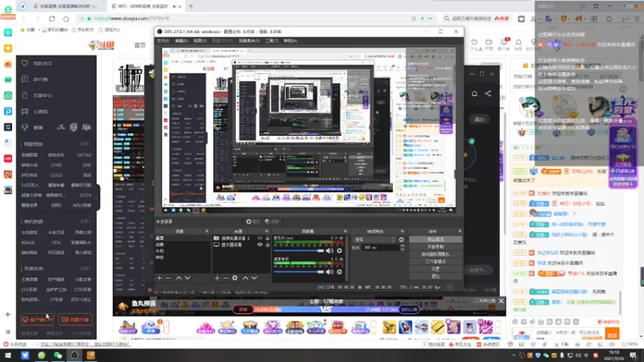The width and height of the screenshot is (644, 362).
Task: Toggle lock on 视频采集设备 2 source
Action: 267,238
